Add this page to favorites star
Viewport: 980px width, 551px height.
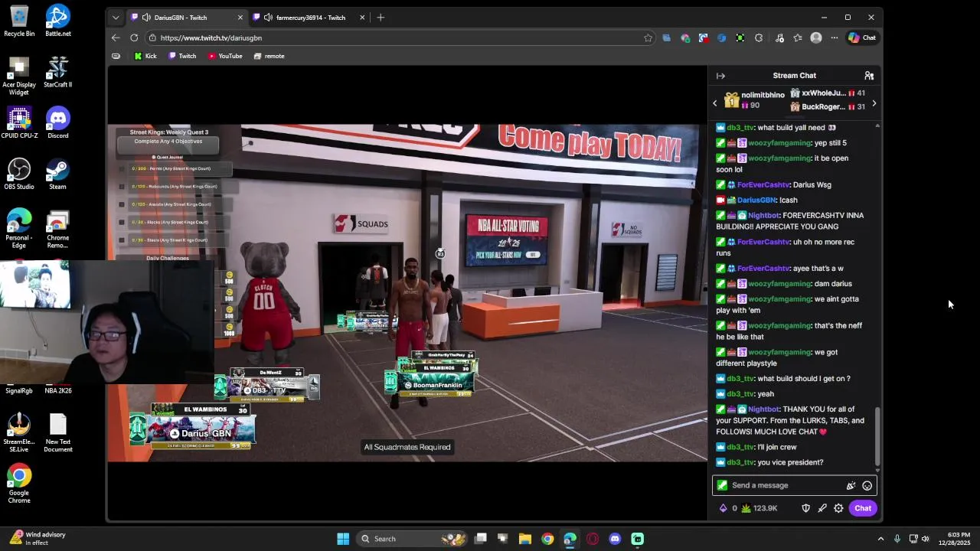[648, 37]
